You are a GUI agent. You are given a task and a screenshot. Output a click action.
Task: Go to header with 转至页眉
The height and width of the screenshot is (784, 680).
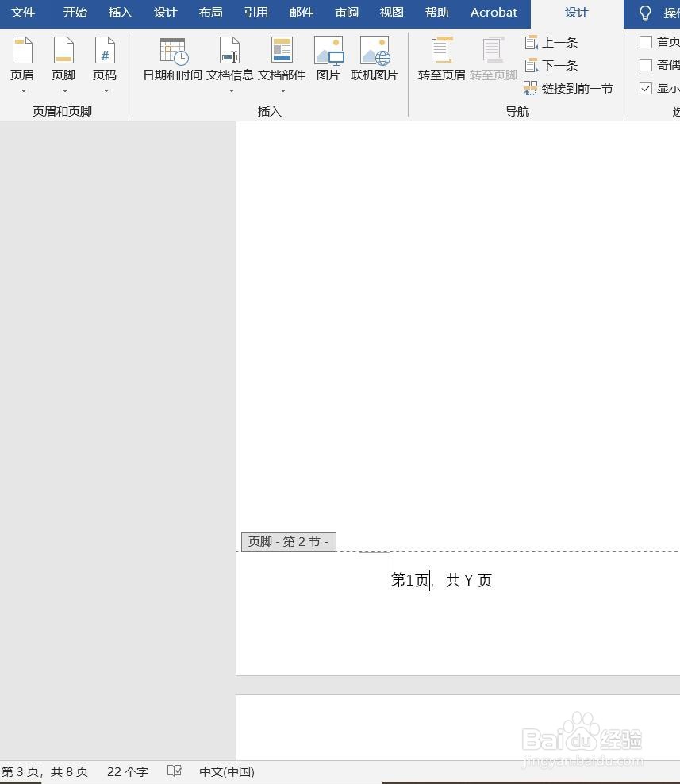[x=441, y=60]
